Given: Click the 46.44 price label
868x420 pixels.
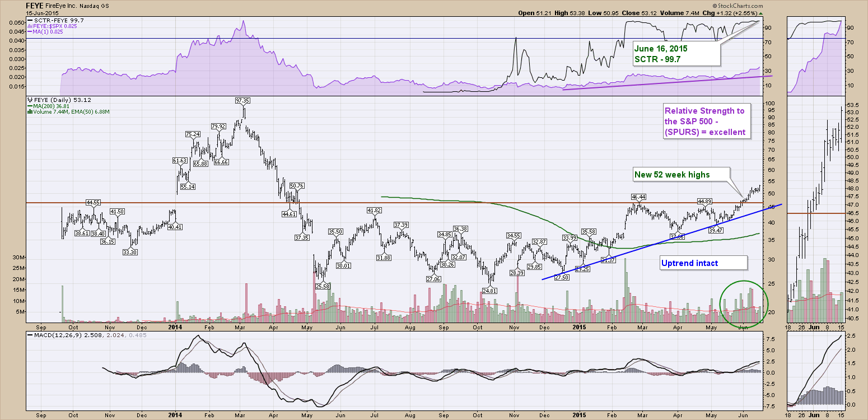Looking at the screenshot, I should point(637,197).
